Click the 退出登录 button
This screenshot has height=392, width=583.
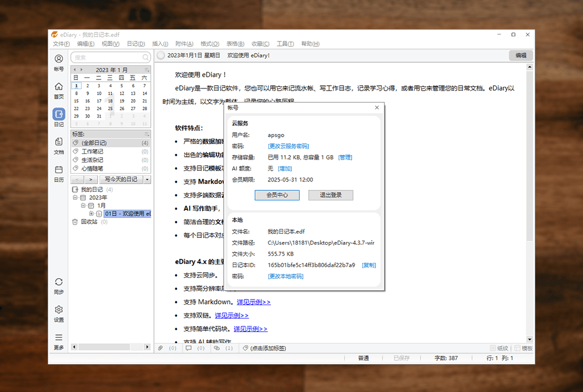(x=331, y=195)
